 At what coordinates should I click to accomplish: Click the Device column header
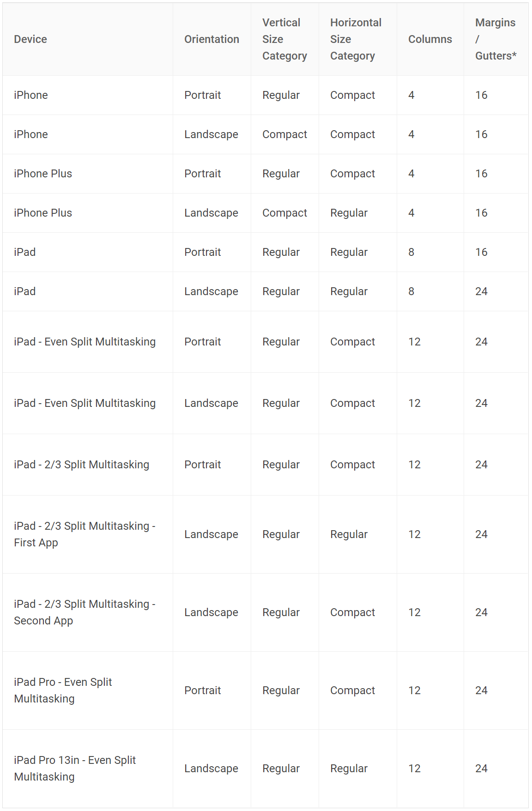pos(30,39)
